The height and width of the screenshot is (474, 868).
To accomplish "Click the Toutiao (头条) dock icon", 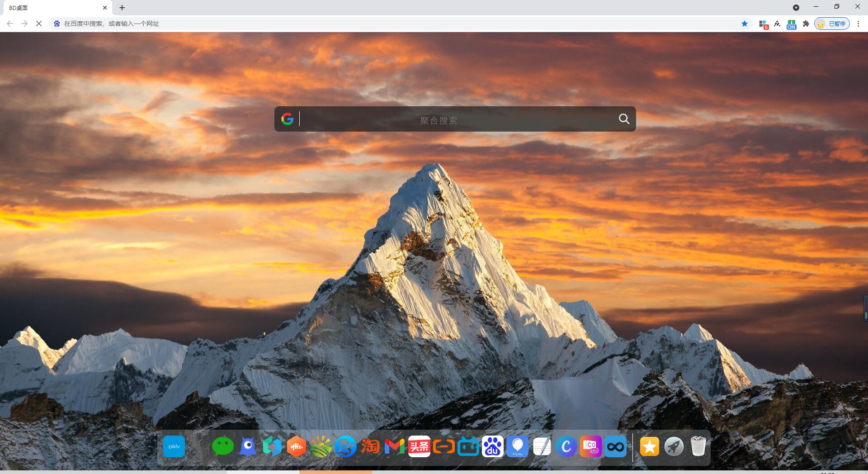I will (419, 446).
